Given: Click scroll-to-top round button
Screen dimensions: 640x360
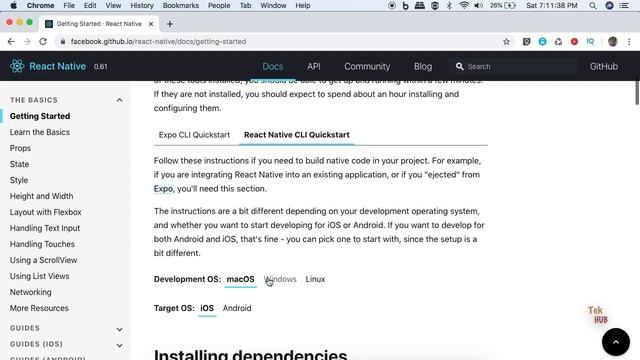Looking at the screenshot, I should (616, 342).
